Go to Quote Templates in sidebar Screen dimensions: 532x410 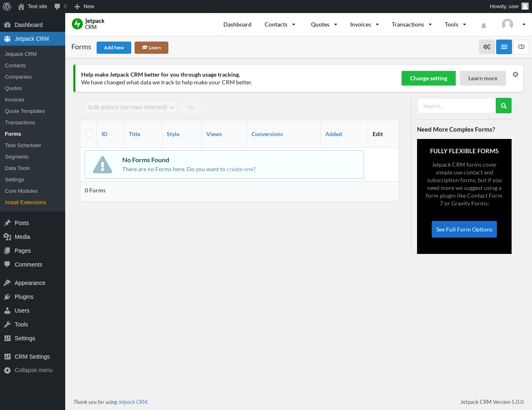pos(25,111)
